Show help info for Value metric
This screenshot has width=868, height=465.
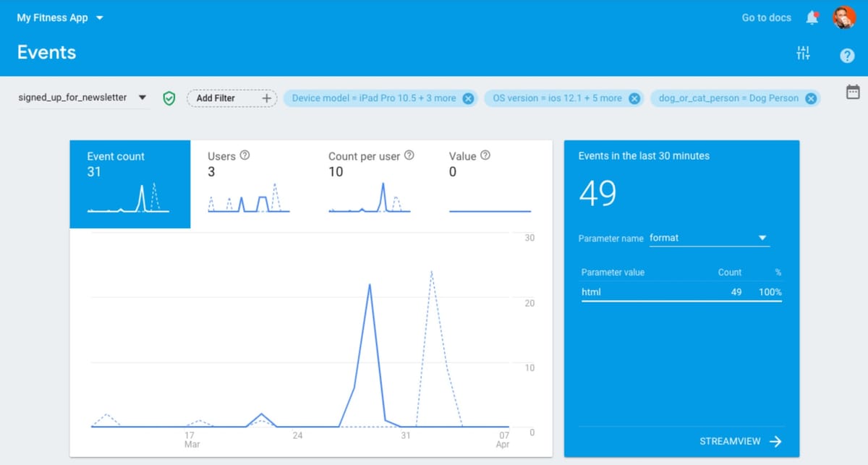(485, 155)
